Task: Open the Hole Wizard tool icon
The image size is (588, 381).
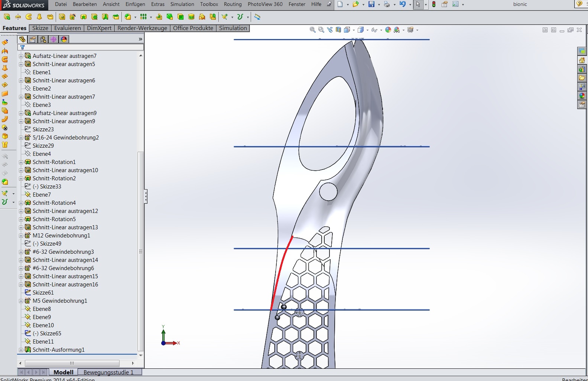Action: [73, 17]
